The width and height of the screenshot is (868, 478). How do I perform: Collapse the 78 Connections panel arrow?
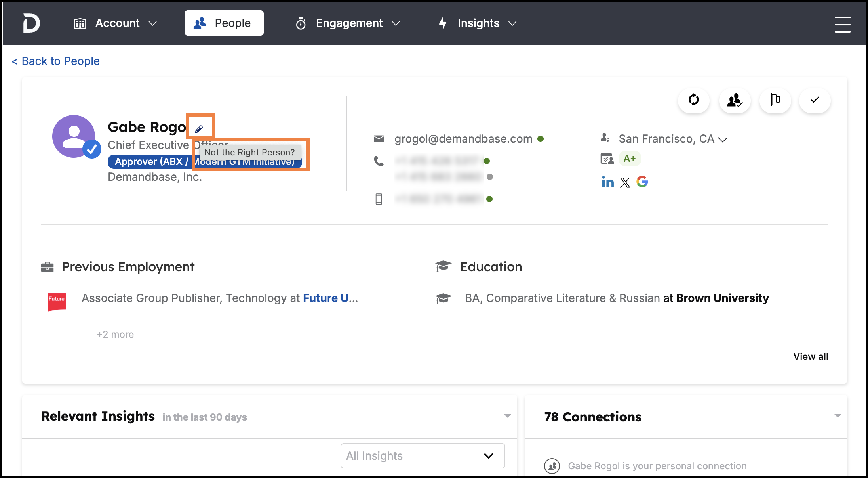click(838, 416)
